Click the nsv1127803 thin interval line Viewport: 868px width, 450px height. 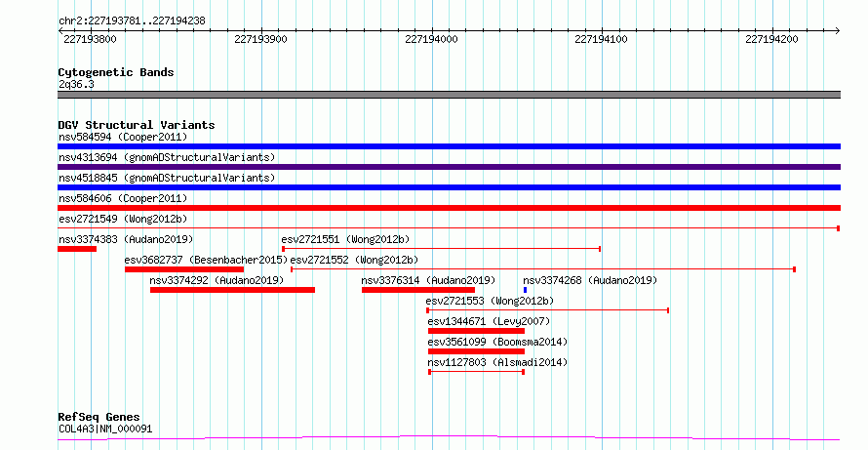[477, 372]
